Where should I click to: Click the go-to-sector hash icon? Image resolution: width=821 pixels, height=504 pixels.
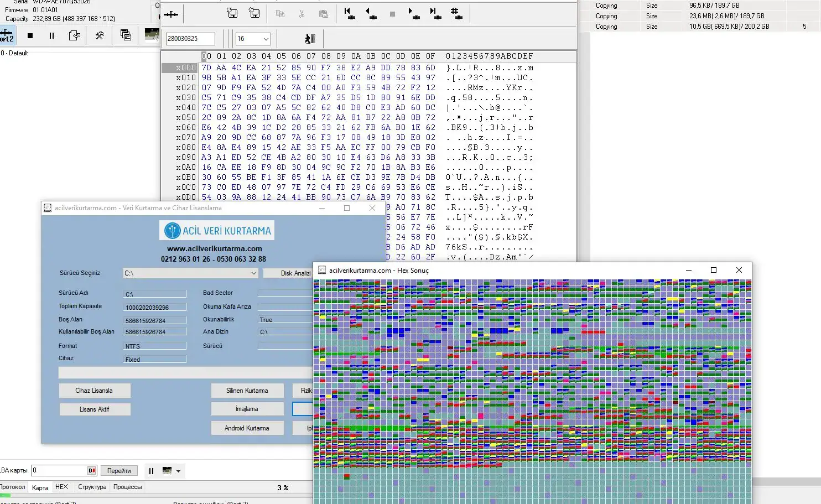tap(455, 13)
